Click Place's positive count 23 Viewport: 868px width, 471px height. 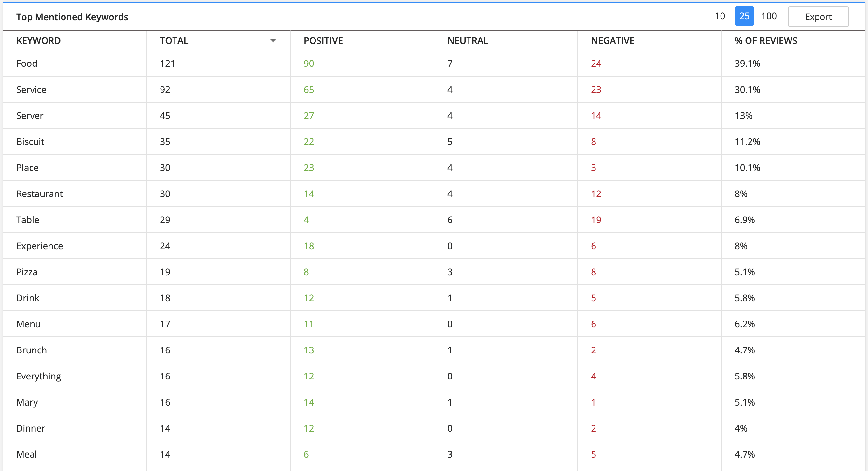click(x=309, y=168)
